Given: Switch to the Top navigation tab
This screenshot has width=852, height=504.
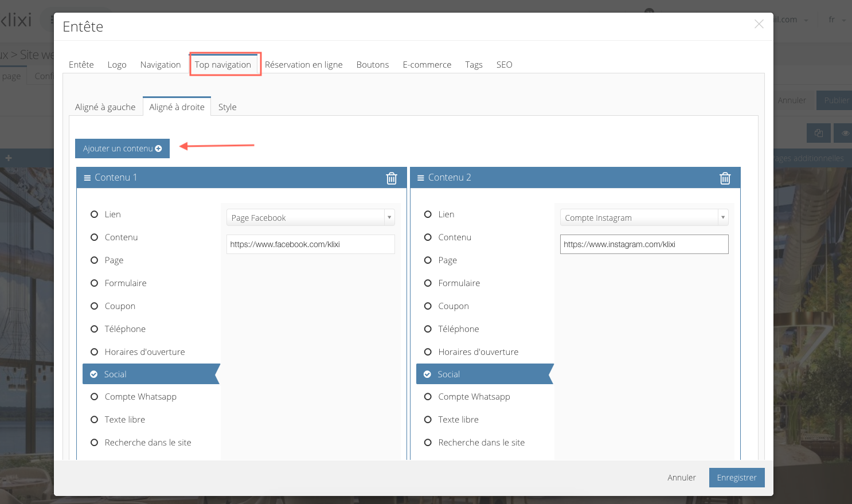Looking at the screenshot, I should [x=223, y=65].
